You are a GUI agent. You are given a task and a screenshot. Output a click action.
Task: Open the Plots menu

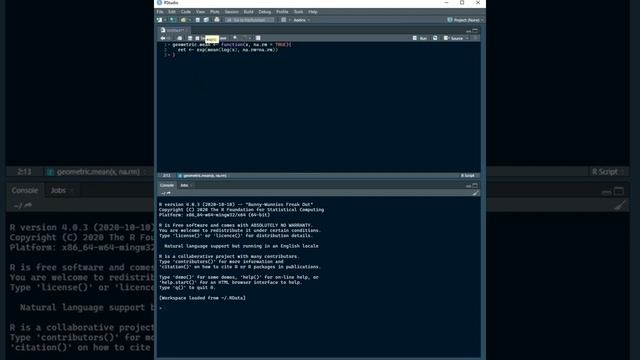tap(215, 12)
